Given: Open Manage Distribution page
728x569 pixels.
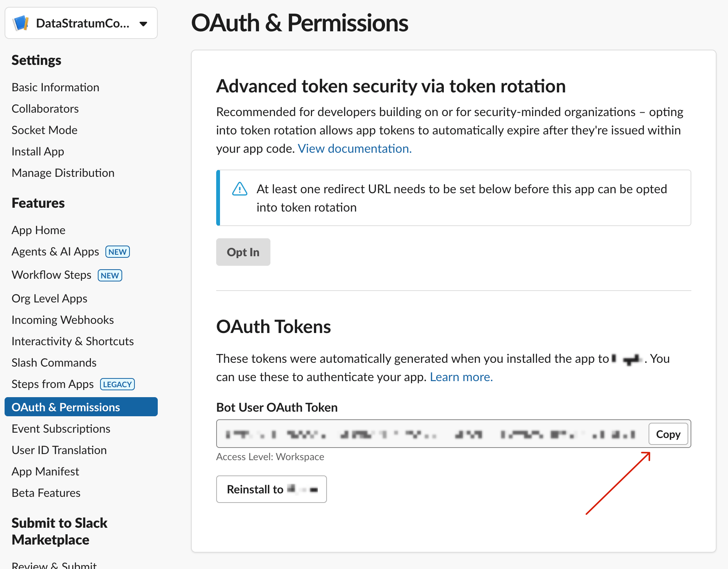Looking at the screenshot, I should pyautogui.click(x=63, y=173).
